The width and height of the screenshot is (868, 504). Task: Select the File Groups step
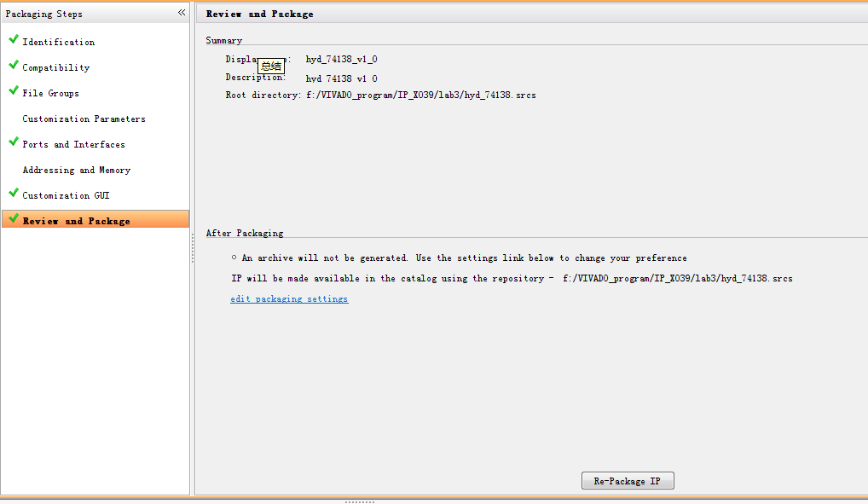click(51, 93)
